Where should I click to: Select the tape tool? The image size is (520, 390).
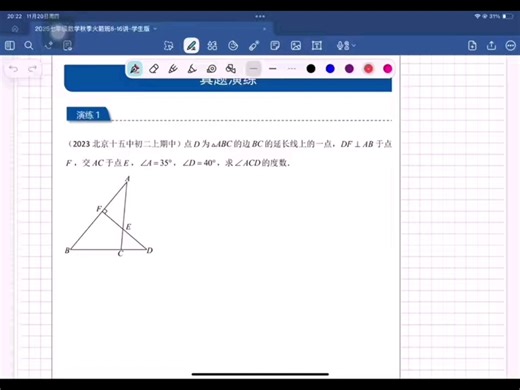254,46
